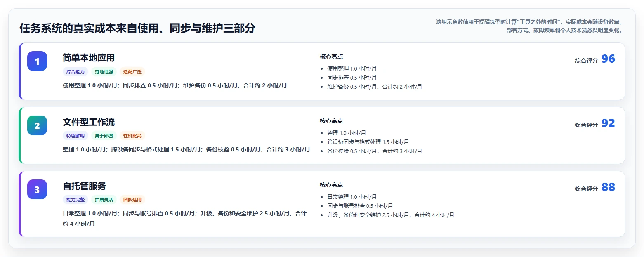This screenshot has height=257, width=644.
Task: Click the 落地性强 tag
Action: click(x=104, y=72)
